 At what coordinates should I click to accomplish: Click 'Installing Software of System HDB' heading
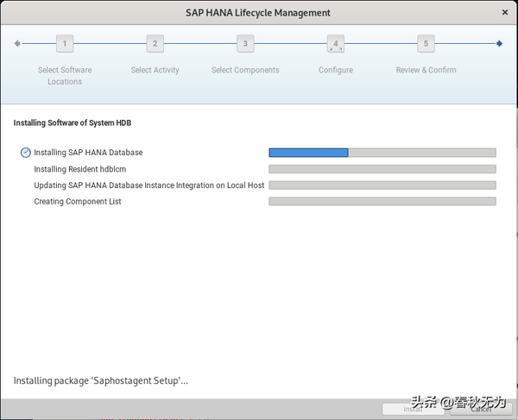point(73,122)
